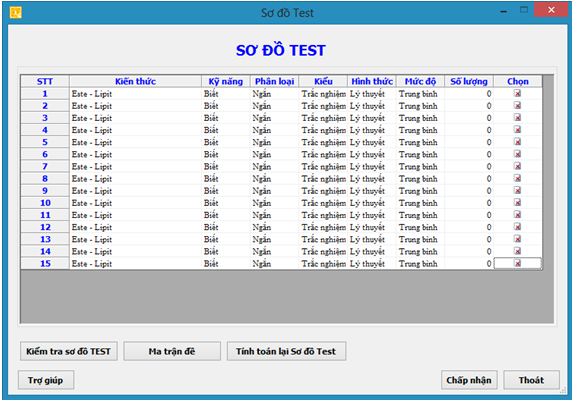The width and height of the screenshot is (574, 402).
Task: Click the red X icon in row 12
Action: 517,227
